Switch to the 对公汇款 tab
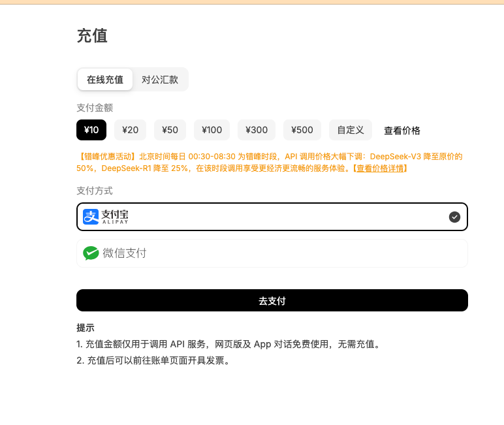Screen dimensions: 504x425 [160, 80]
